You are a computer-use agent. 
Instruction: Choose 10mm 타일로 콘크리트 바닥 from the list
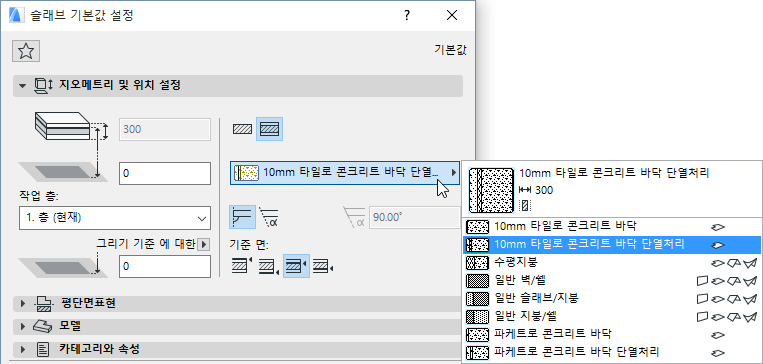611,227
